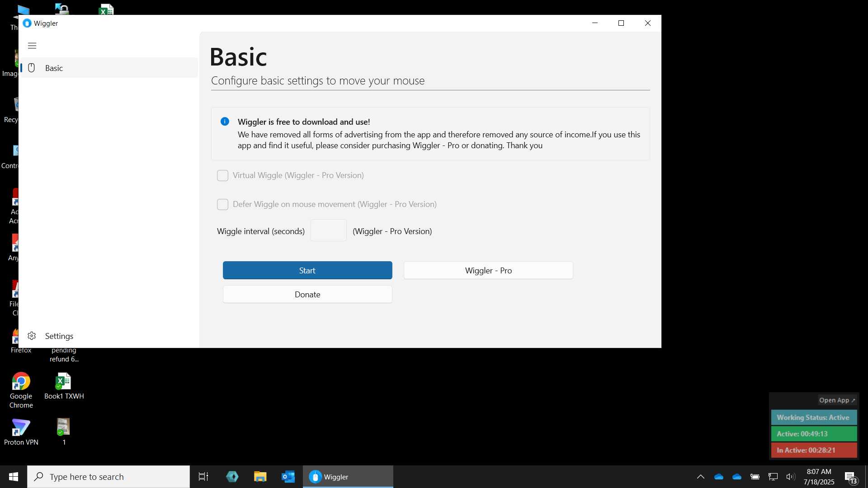Show hidden system tray icons

pos(701,477)
